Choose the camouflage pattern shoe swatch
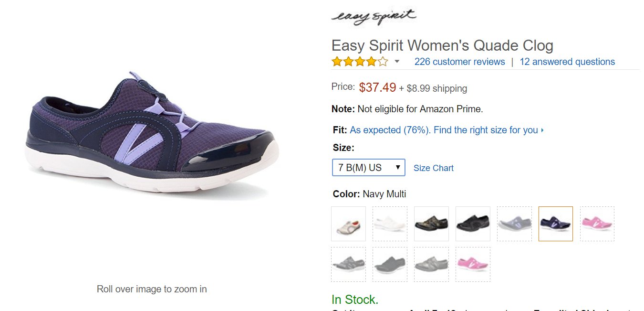Screen dimensions: 644x311 (431, 224)
